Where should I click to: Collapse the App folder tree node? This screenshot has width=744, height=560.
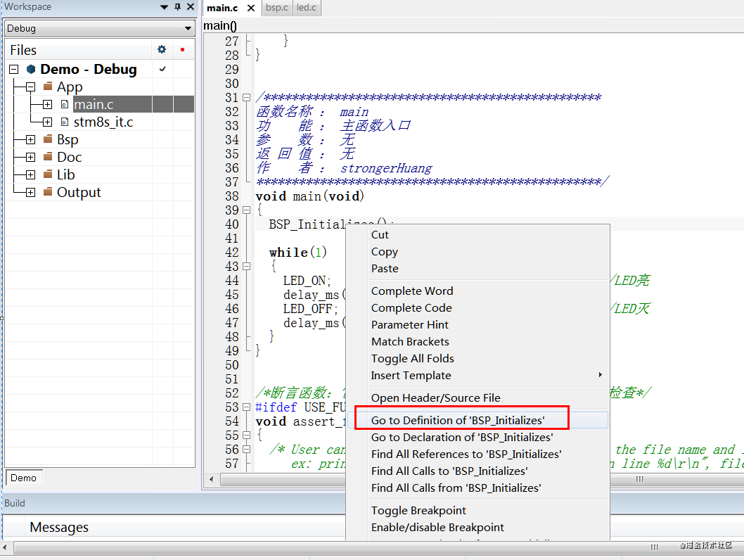pyautogui.click(x=30, y=87)
